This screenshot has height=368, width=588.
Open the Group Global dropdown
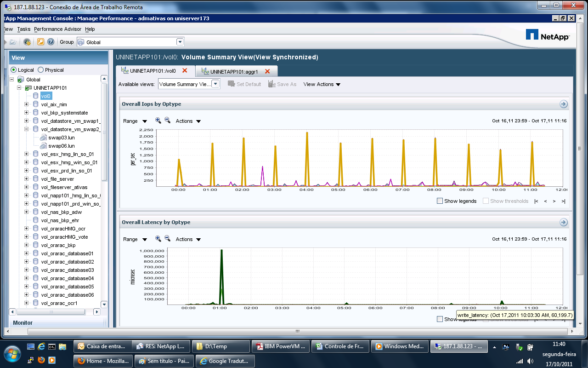(180, 42)
